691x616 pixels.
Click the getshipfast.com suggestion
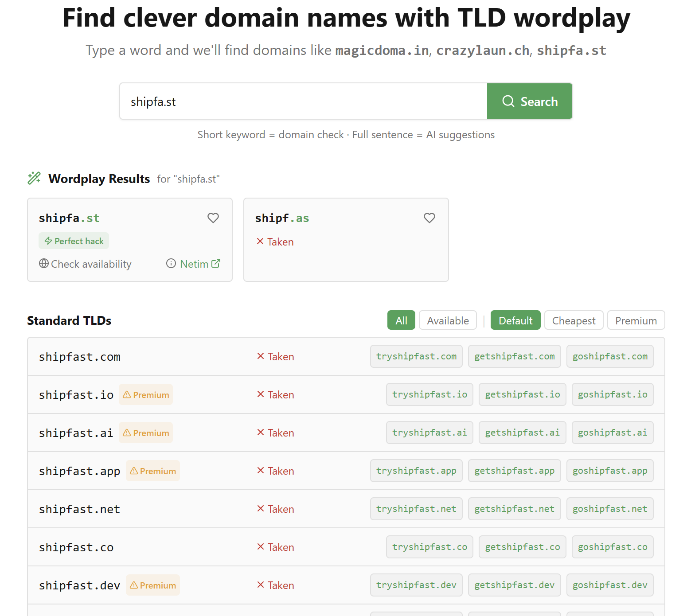click(x=515, y=356)
